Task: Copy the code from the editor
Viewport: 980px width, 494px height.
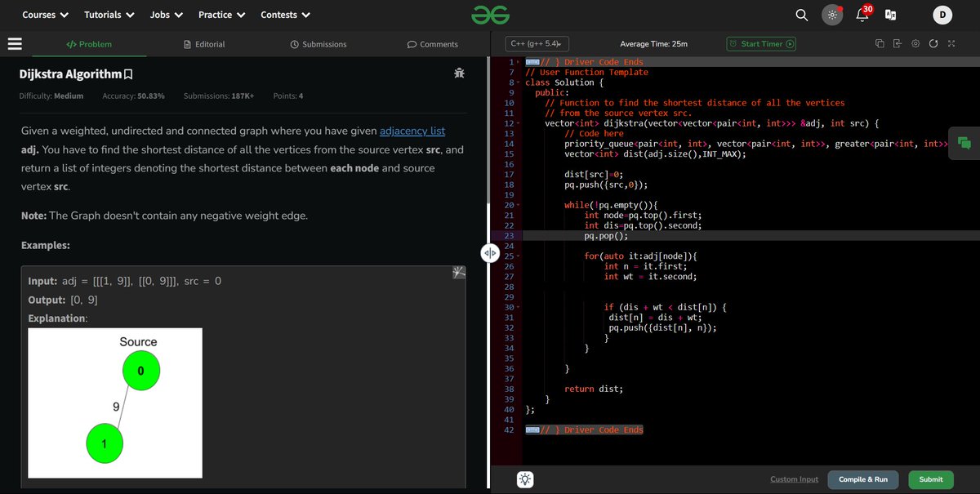Action: (x=880, y=44)
